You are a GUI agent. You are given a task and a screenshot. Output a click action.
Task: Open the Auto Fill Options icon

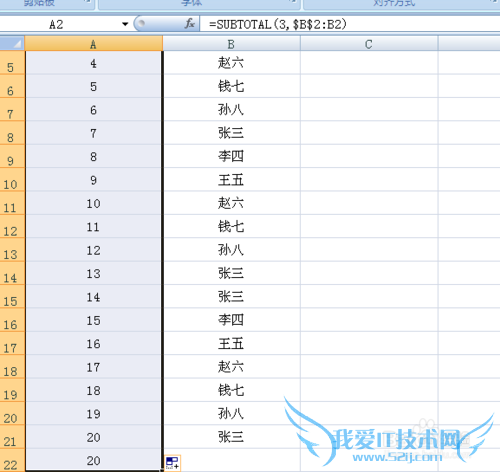(x=173, y=463)
